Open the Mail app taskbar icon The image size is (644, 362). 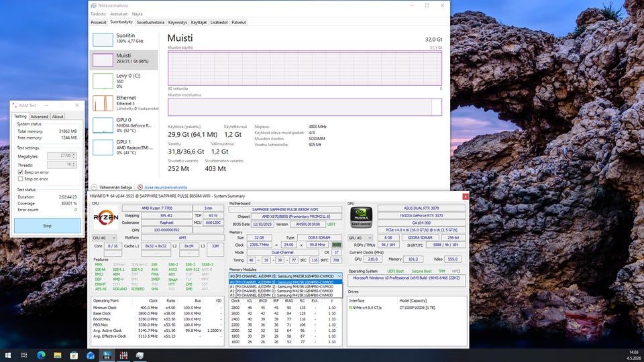(91, 355)
